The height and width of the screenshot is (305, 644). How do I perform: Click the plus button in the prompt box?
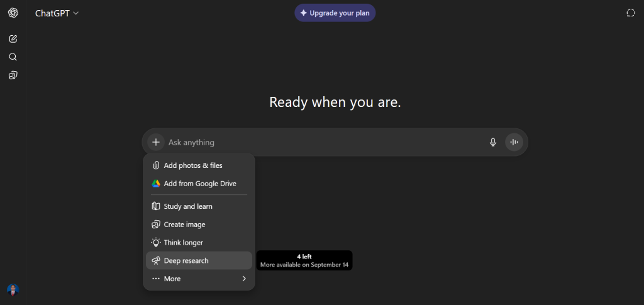(156, 142)
